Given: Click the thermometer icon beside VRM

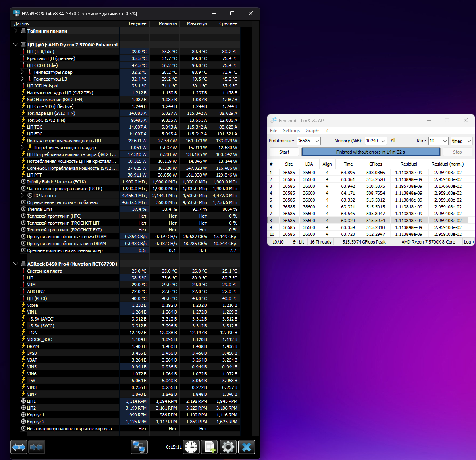Looking at the screenshot, I should [23, 285].
